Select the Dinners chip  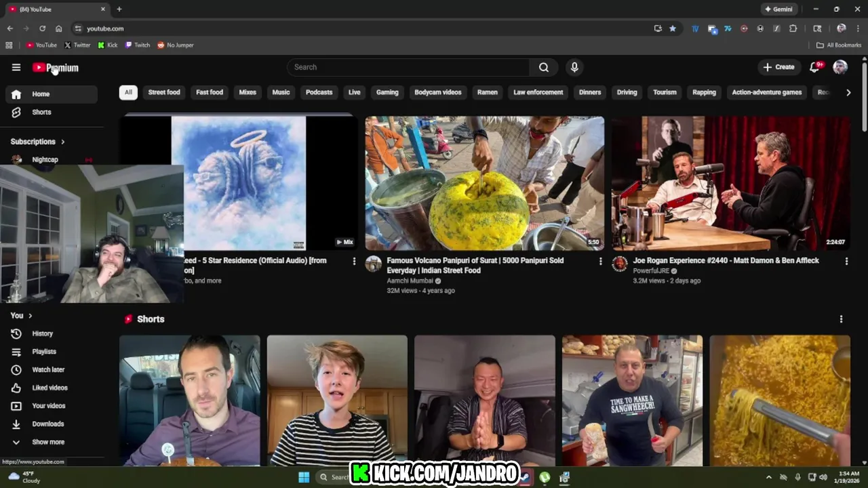[x=590, y=92]
